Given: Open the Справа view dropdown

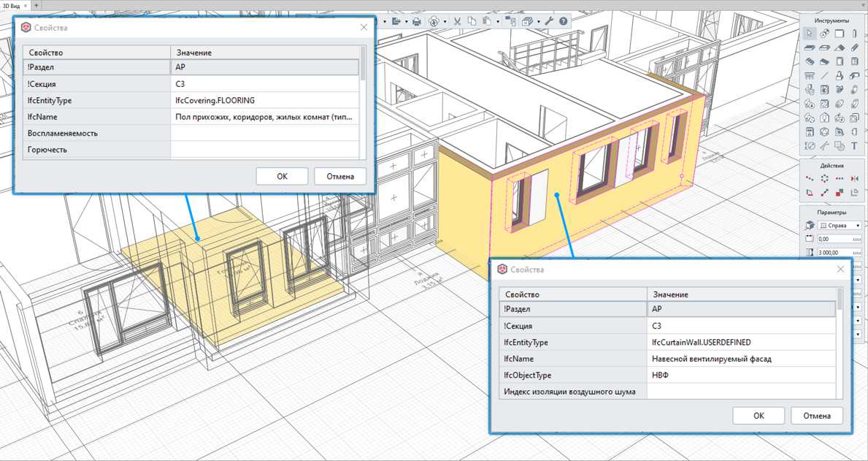Looking at the screenshot, I should coord(840,226).
